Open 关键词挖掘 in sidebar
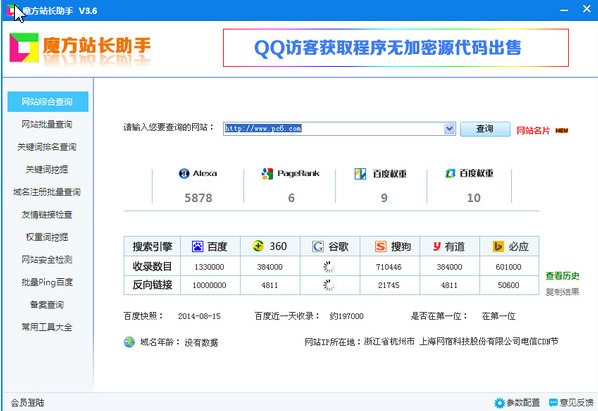Viewport: 598px width, 411px height. pyautogui.click(x=47, y=169)
